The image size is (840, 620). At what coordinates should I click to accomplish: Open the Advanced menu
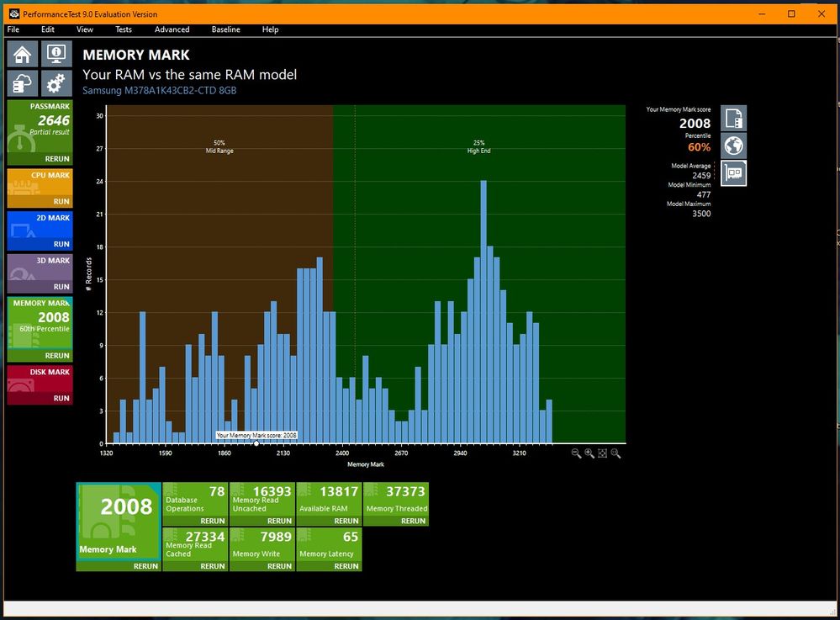(x=172, y=29)
